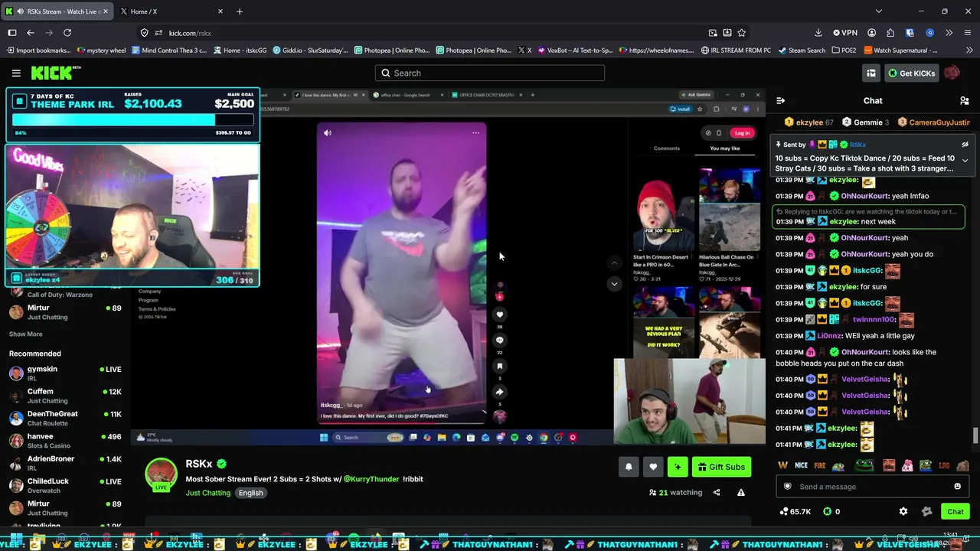Collapse the chat panel with the arrow icon
This screenshot has height=551, width=980.
click(x=780, y=100)
